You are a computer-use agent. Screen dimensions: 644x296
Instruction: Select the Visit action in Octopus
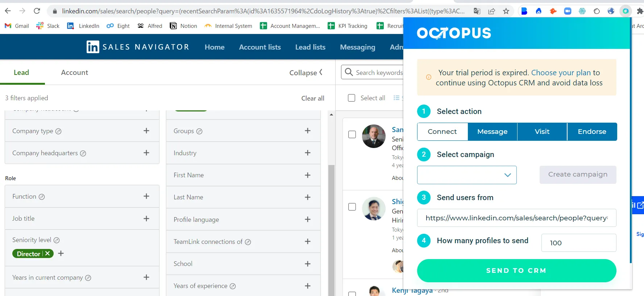click(x=542, y=132)
